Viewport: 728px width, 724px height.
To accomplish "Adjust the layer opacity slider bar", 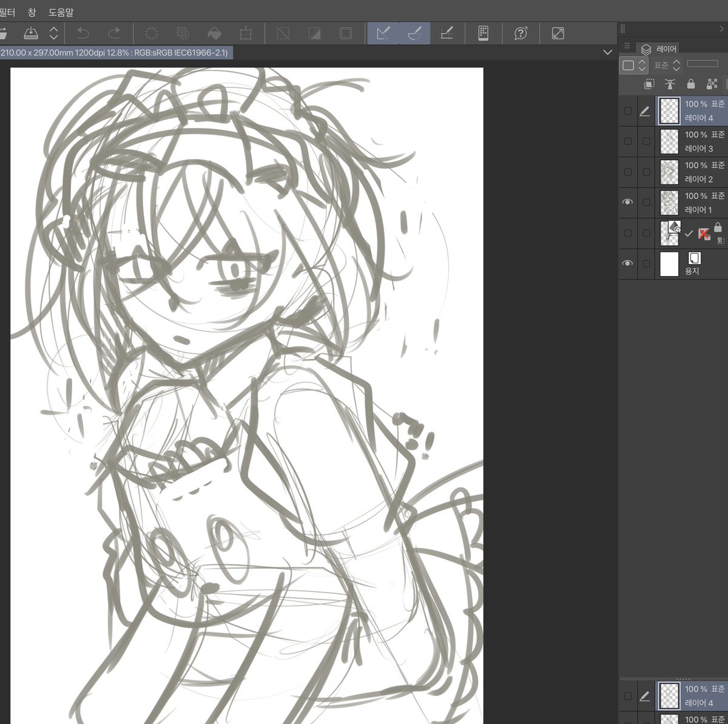I will pos(703,63).
